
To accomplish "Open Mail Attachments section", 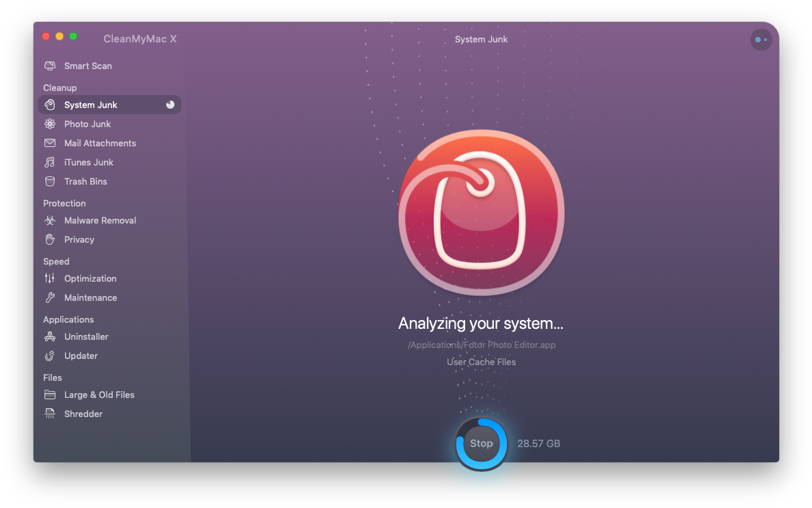I will coord(109,143).
